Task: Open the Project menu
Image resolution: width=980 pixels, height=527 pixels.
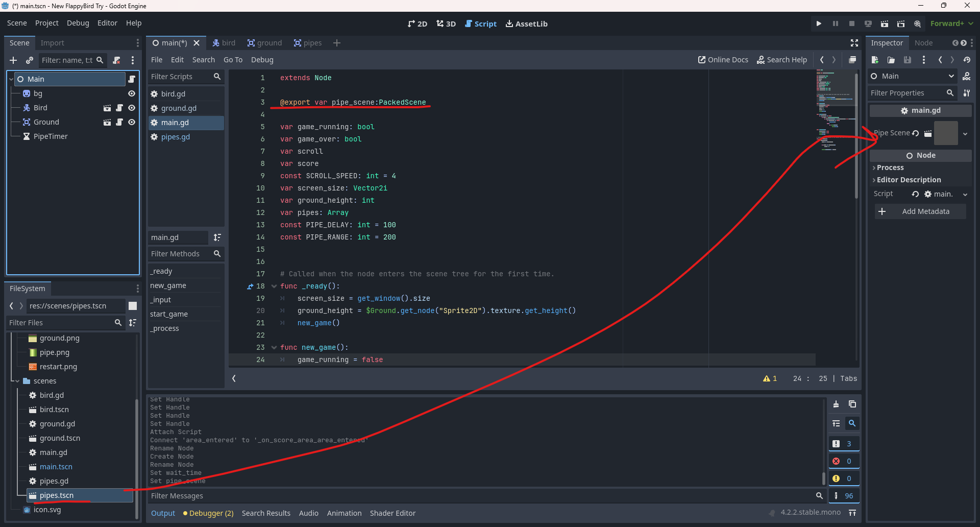Action: (x=46, y=23)
